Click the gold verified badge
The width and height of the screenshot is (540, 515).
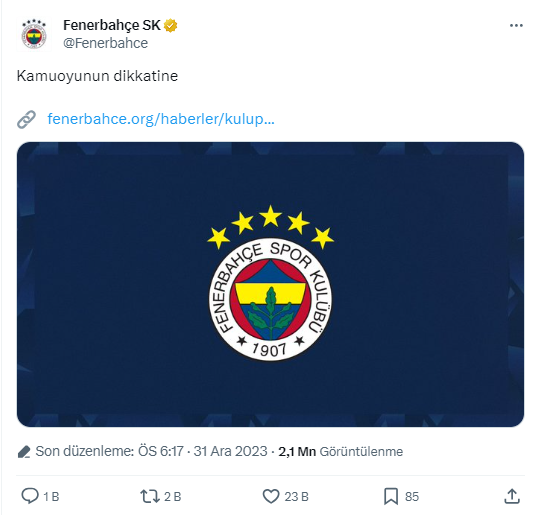(170, 25)
